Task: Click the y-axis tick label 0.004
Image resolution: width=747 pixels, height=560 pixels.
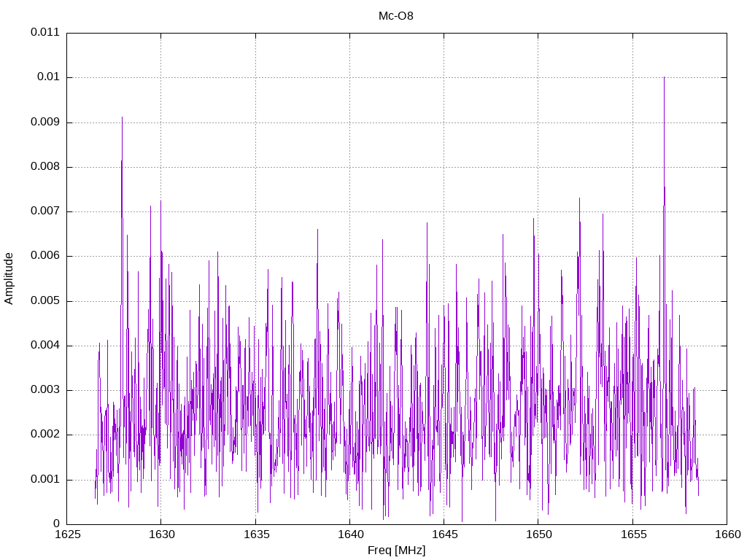Action: 45,345
